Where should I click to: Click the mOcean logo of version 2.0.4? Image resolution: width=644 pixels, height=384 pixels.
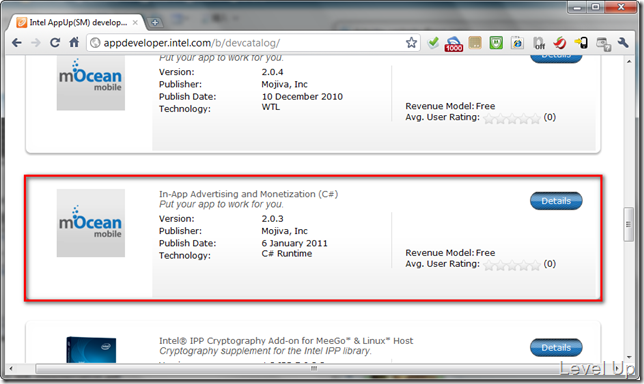tap(91, 83)
